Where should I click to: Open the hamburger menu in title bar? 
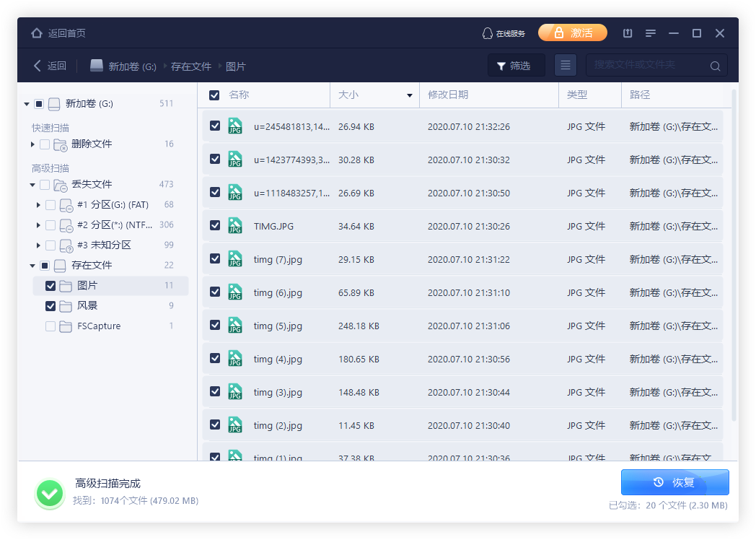651,33
